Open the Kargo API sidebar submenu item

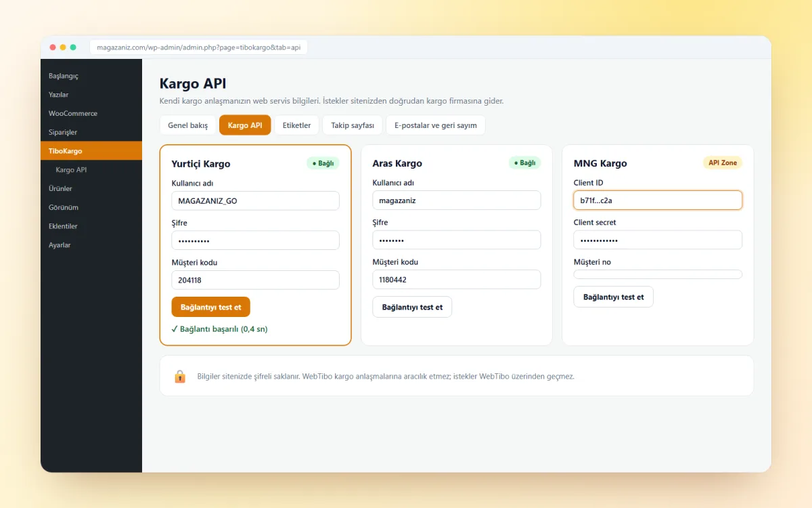point(91,170)
